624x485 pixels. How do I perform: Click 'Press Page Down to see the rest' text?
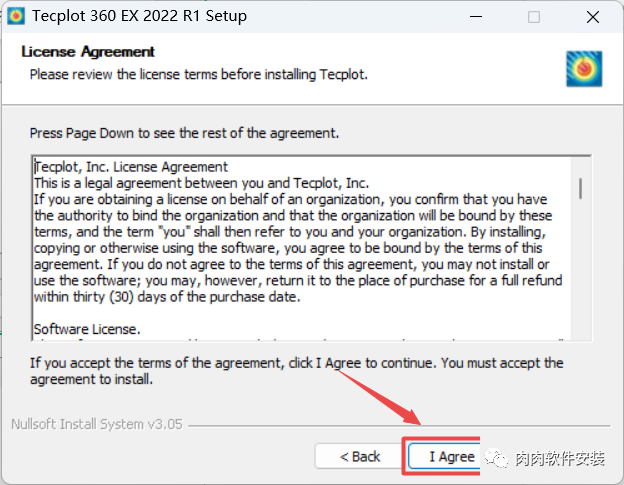click(184, 133)
